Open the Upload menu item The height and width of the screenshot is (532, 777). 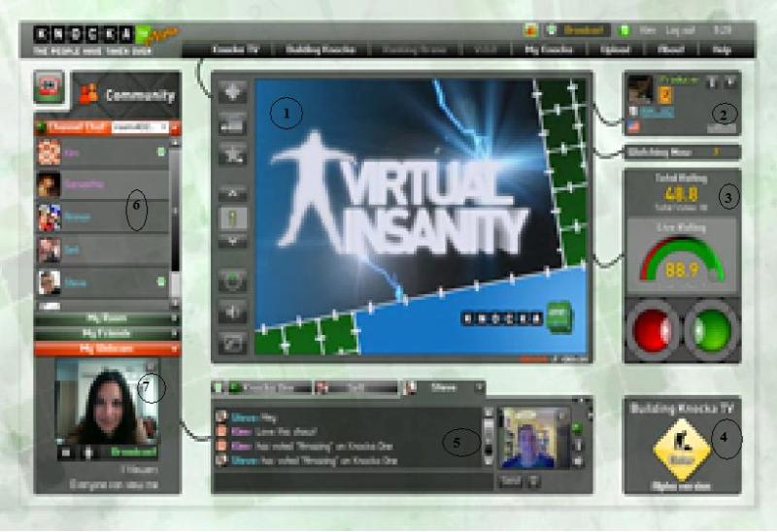point(615,50)
